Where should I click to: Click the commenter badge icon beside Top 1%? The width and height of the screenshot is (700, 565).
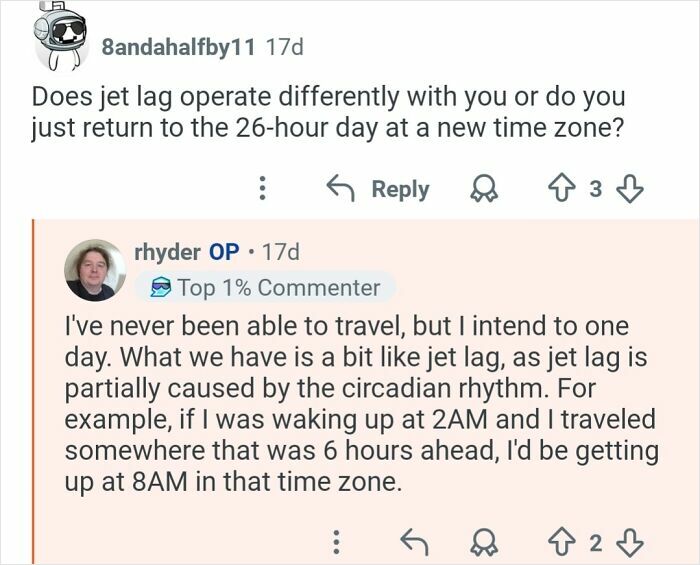[x=159, y=288]
